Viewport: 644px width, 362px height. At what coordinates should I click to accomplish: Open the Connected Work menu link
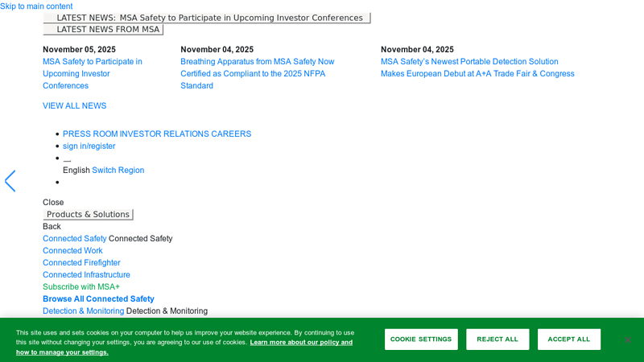[72, 250]
